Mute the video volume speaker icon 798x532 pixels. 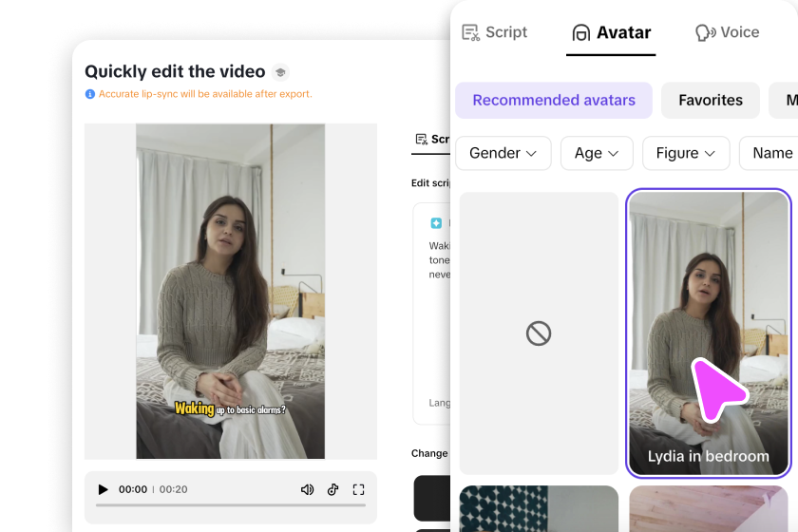pos(307,489)
